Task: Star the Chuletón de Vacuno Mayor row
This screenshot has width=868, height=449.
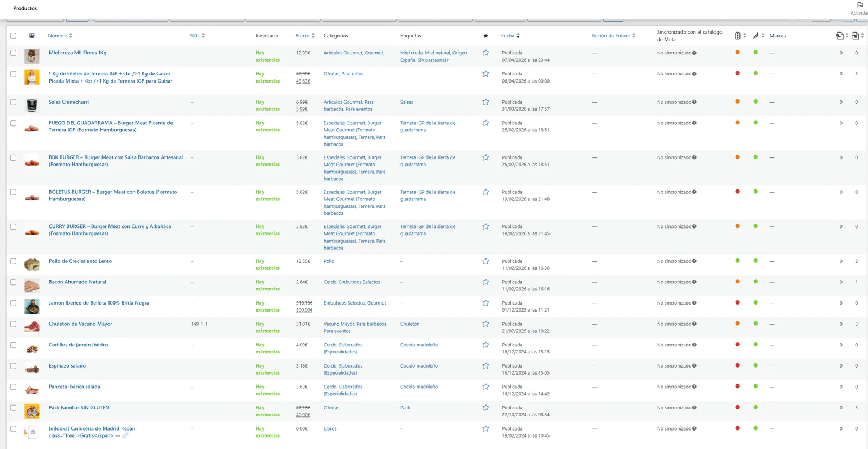Action: click(486, 324)
